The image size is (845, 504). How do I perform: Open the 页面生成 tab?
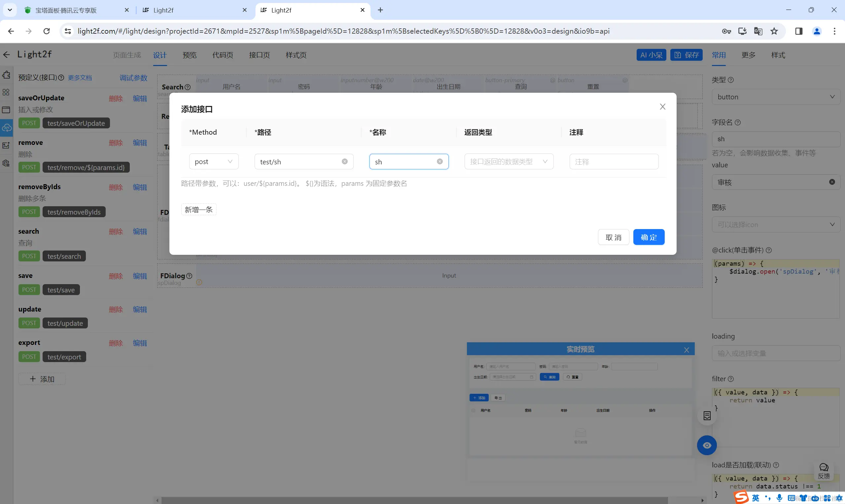[127, 55]
